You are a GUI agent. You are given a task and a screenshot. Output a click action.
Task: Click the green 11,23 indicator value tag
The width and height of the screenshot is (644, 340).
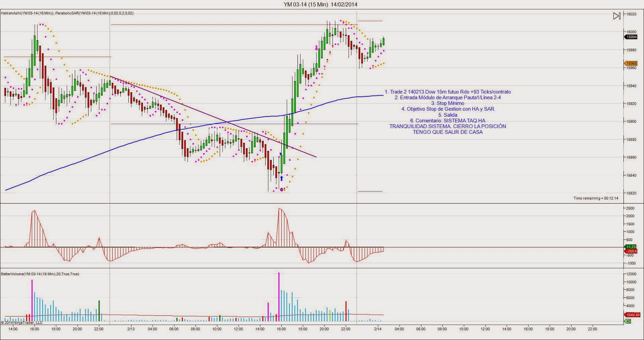tap(631, 247)
